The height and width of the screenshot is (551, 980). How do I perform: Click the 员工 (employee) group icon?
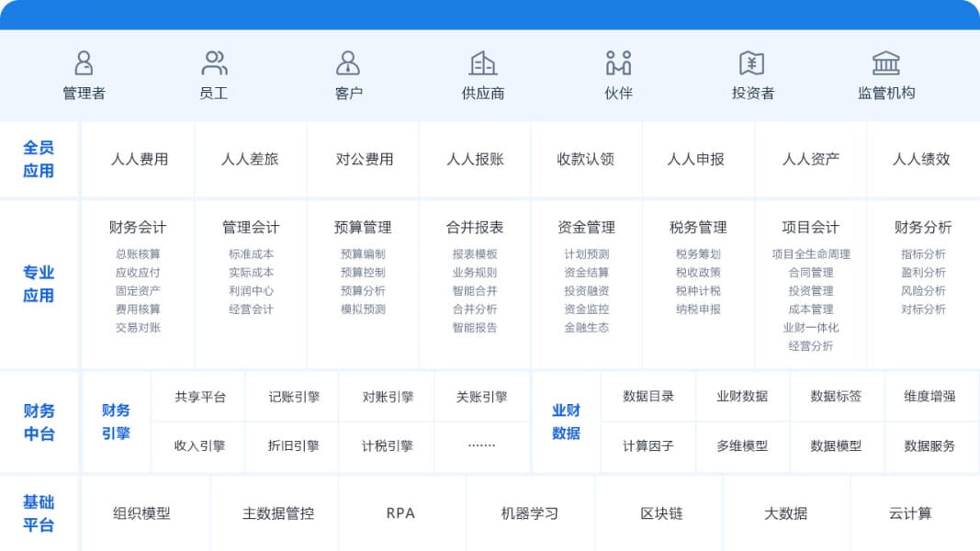(215, 62)
